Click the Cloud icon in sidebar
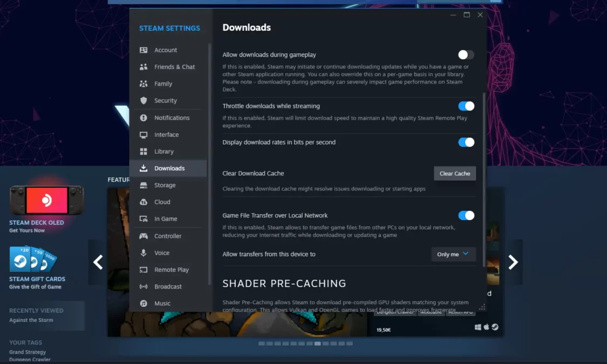 [x=143, y=202]
